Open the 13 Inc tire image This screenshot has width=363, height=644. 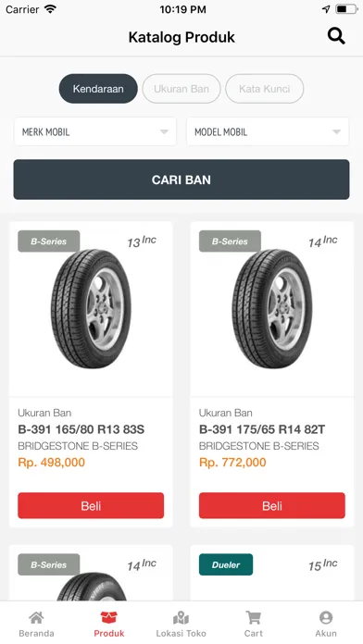(91, 309)
